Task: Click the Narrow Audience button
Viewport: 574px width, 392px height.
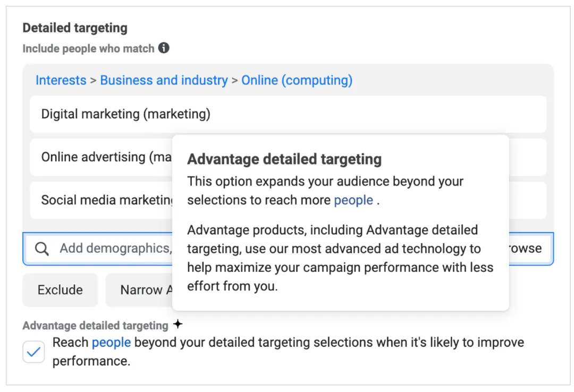Action: coord(139,290)
